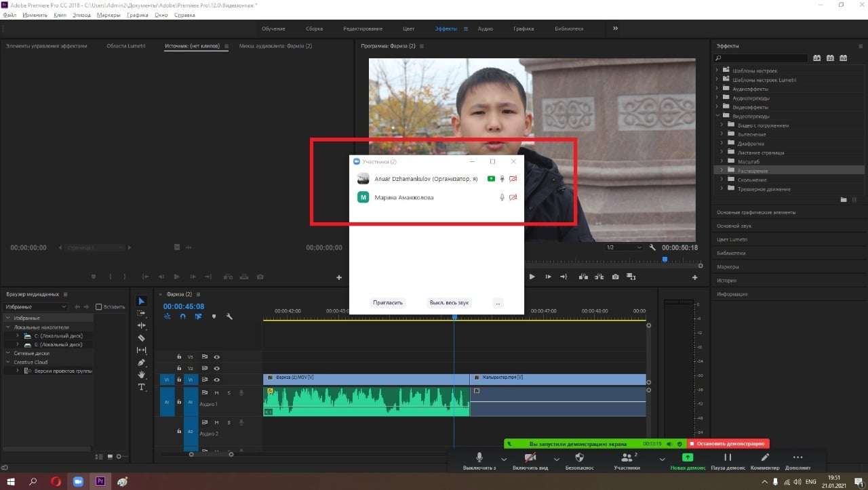Screen dimensions: 868x490
Task: Select the Type tool
Action: click(x=141, y=387)
